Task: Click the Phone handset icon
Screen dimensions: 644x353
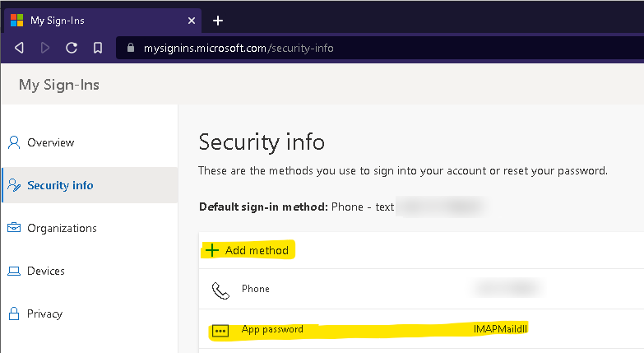Action: pyautogui.click(x=220, y=290)
